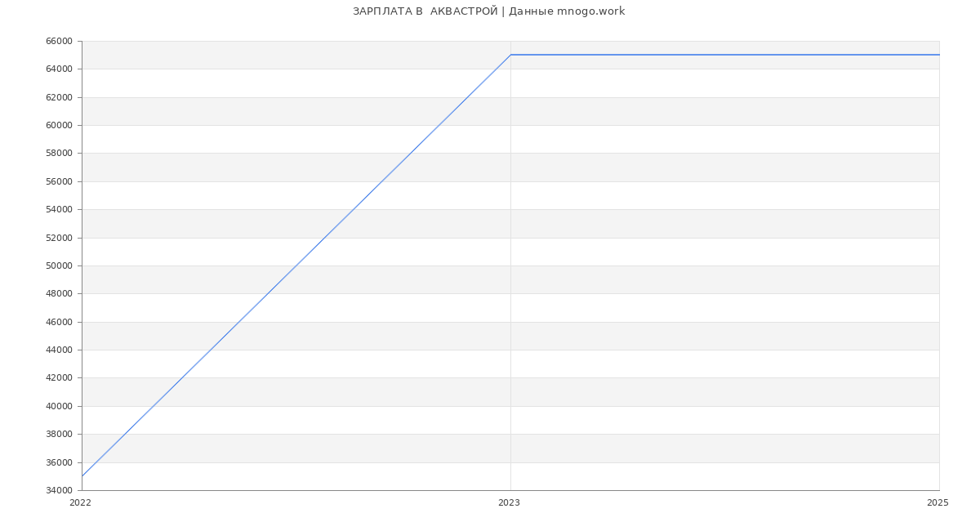The height and width of the screenshot is (531, 980).
Task: Click the y-axis label 46000
Action: pos(59,322)
